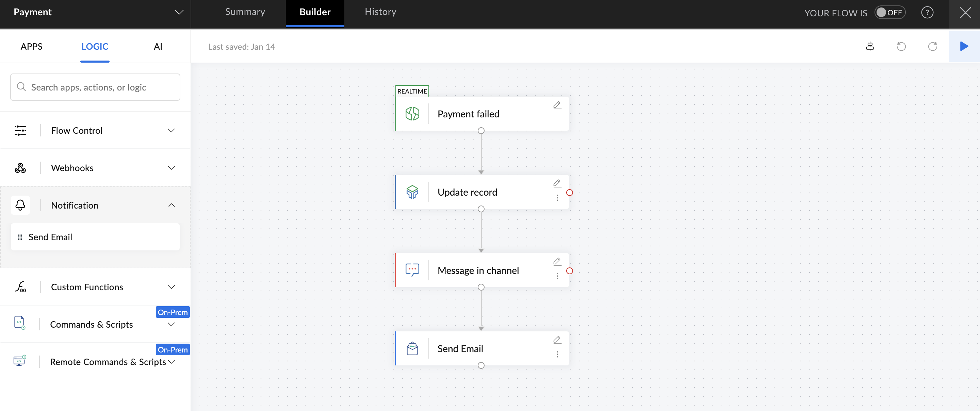Screen dimensions: 980x411
Task: Click red error circle beside Update record
Action: tap(570, 193)
